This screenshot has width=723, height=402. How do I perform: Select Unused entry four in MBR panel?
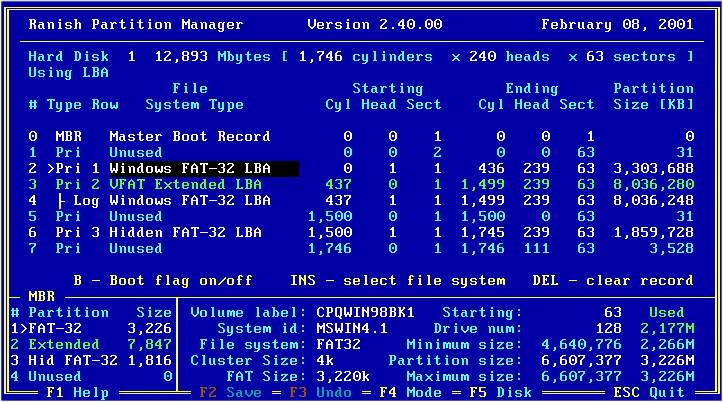[57, 376]
